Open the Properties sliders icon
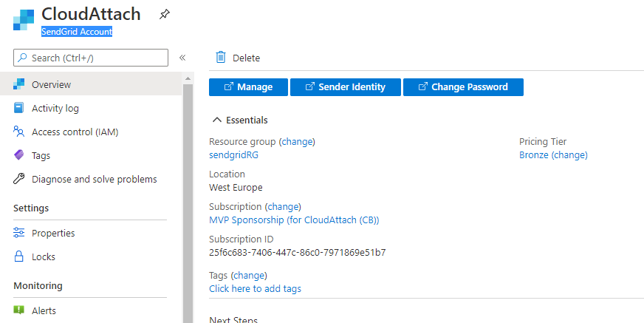The height and width of the screenshot is (323, 644). click(19, 233)
